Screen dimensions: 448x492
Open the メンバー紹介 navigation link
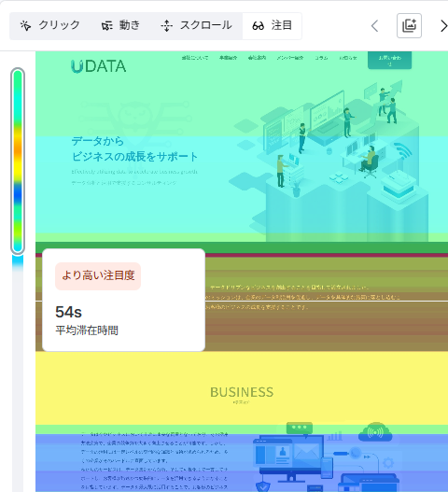click(290, 58)
